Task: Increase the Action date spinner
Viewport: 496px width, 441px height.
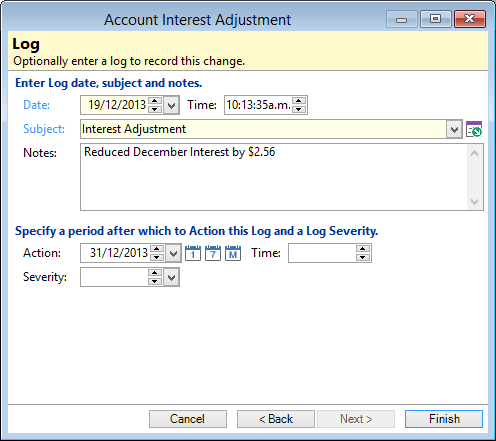Action: pos(157,249)
